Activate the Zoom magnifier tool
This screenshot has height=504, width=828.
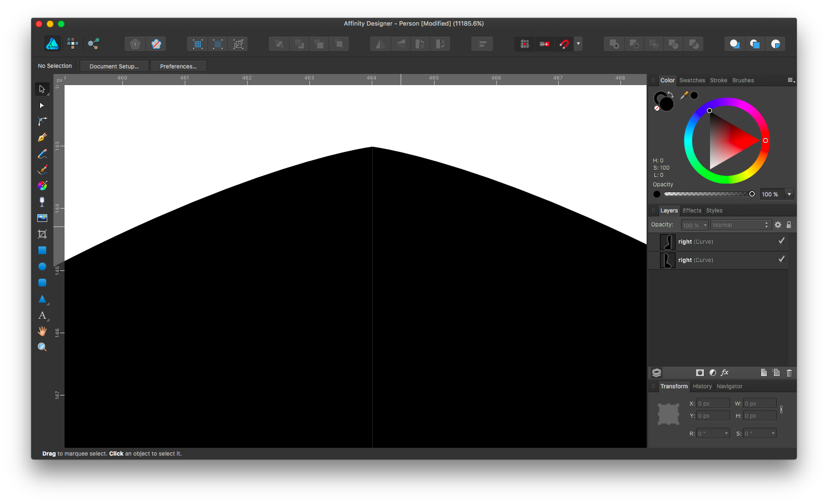[42, 347]
